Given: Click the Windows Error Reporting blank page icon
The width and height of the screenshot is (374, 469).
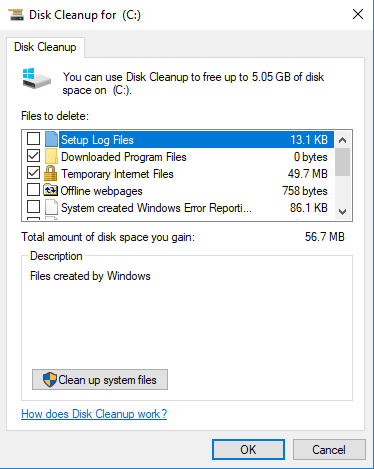Looking at the screenshot, I should pyautogui.click(x=51, y=207).
